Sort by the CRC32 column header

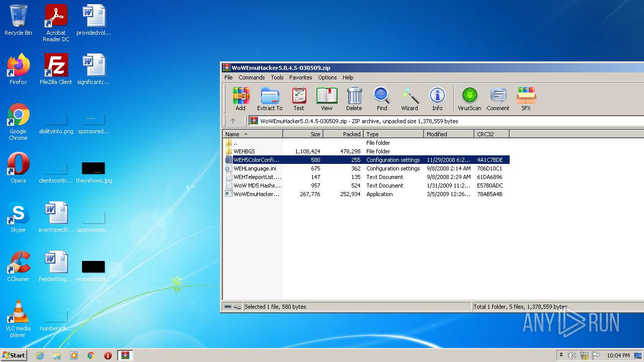coord(492,134)
